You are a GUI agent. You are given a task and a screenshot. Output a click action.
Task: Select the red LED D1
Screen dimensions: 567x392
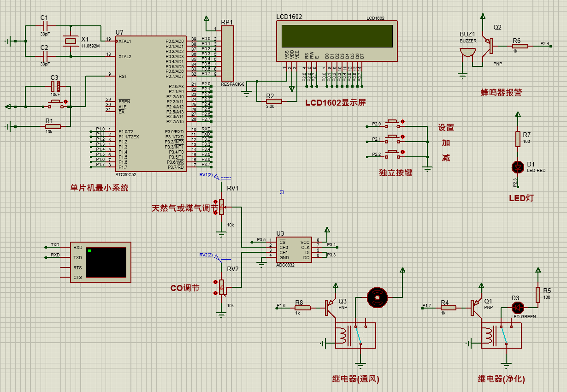click(x=518, y=166)
